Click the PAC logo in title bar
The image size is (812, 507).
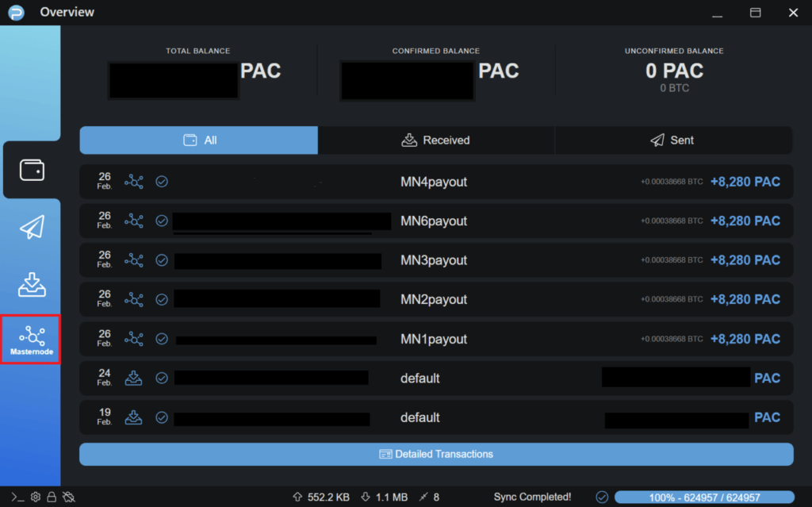click(x=16, y=13)
